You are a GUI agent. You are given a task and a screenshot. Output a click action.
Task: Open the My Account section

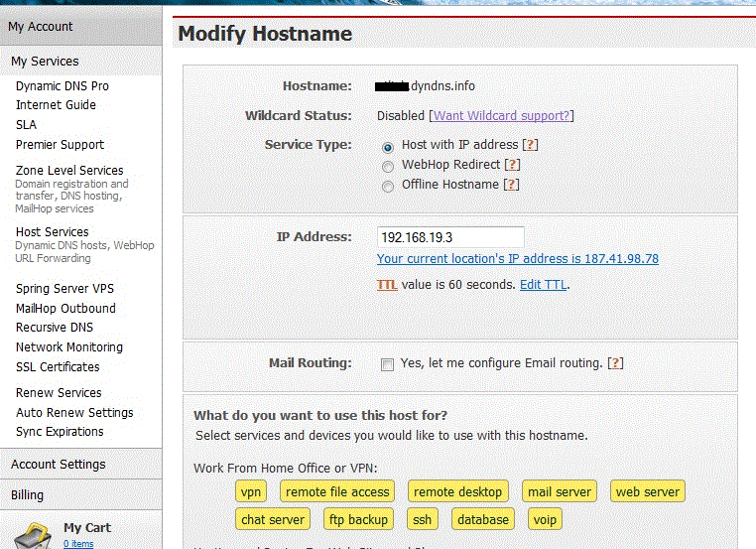(41, 27)
